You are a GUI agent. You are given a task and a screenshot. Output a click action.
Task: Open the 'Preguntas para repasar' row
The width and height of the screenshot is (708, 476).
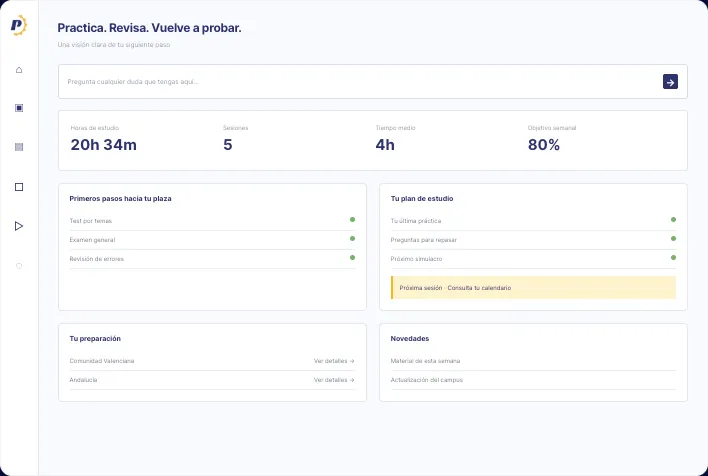[x=533, y=240]
